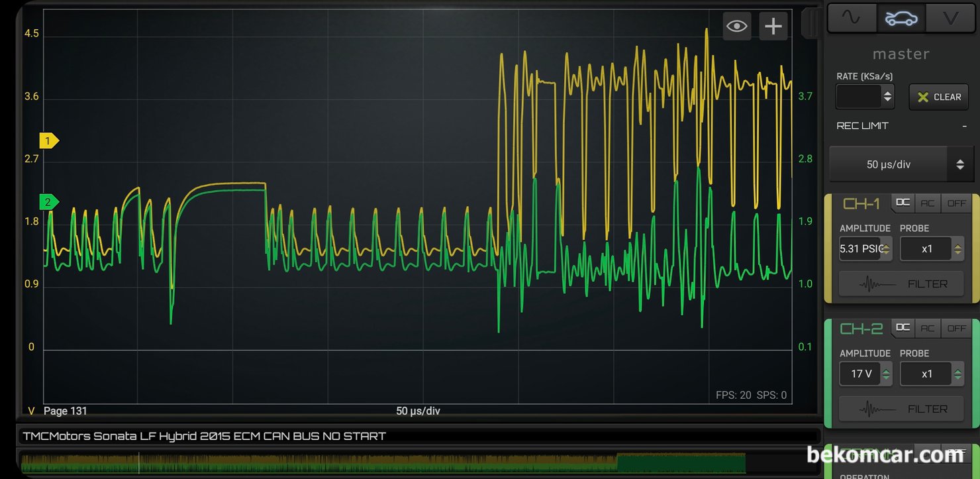Select the yellow channel 1 zero marker
The width and height of the screenshot is (980, 479).
pyautogui.click(x=49, y=140)
